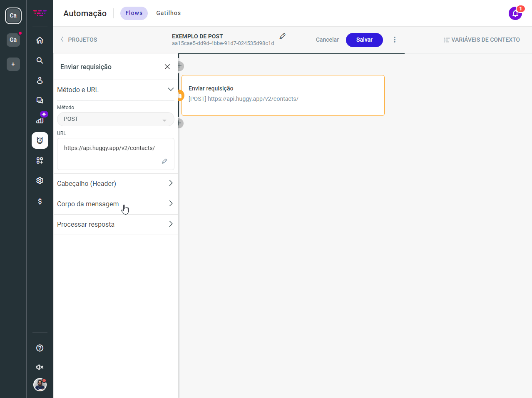
Task: Click the flow ID text aa15cae5-dd9d
Action: 223,43
